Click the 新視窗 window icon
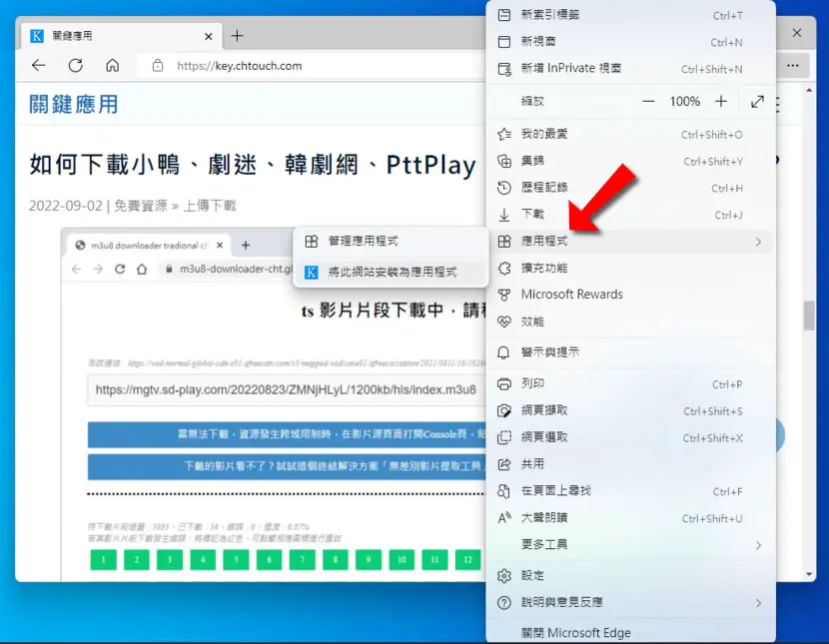Image resolution: width=829 pixels, height=644 pixels. click(x=504, y=42)
